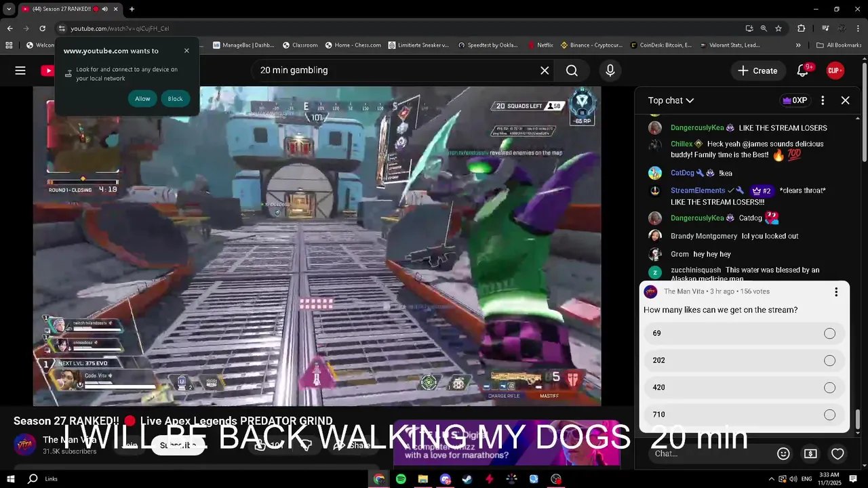Open Windows taskbar search
Image resolution: width=868 pixels, height=488 pixels.
point(32,479)
